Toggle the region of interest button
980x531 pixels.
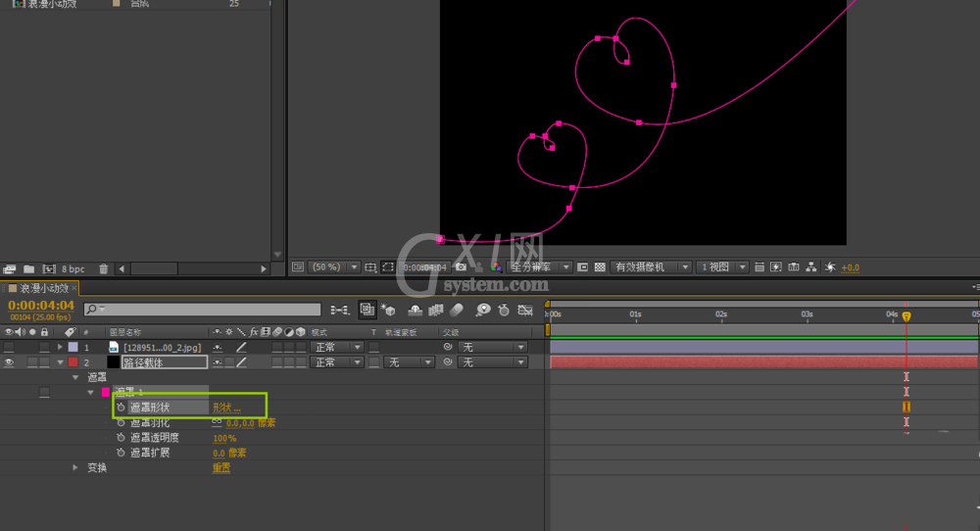coord(582,267)
